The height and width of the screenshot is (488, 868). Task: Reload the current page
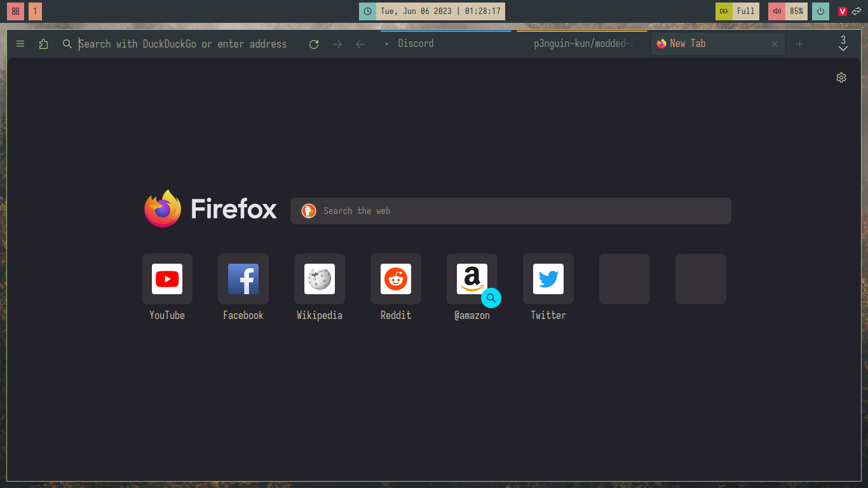coord(314,44)
